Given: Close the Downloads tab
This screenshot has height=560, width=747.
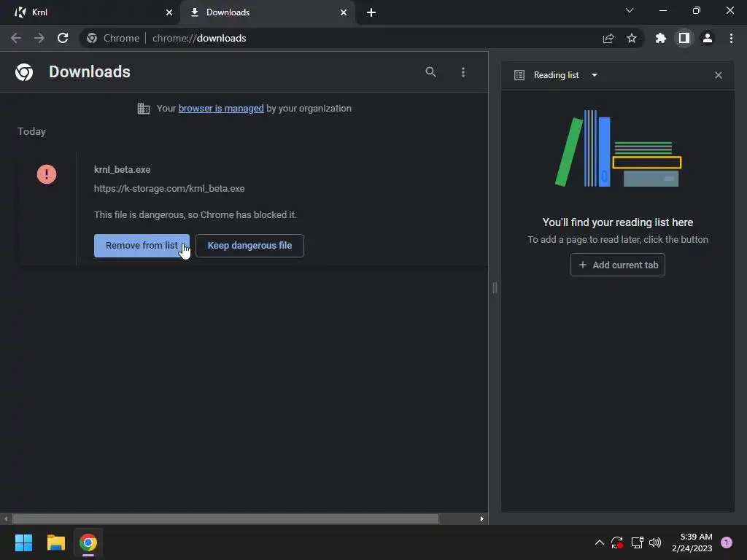Looking at the screenshot, I should [344, 12].
